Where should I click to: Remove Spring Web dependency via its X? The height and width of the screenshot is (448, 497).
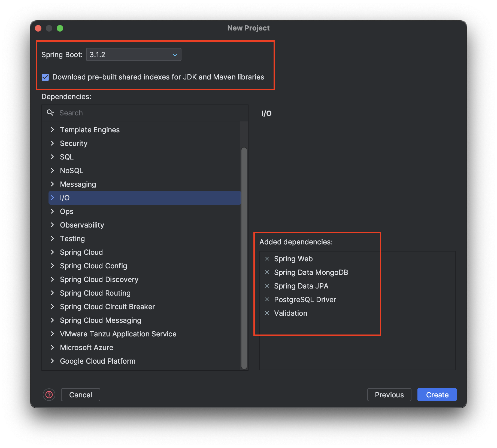pos(267,259)
